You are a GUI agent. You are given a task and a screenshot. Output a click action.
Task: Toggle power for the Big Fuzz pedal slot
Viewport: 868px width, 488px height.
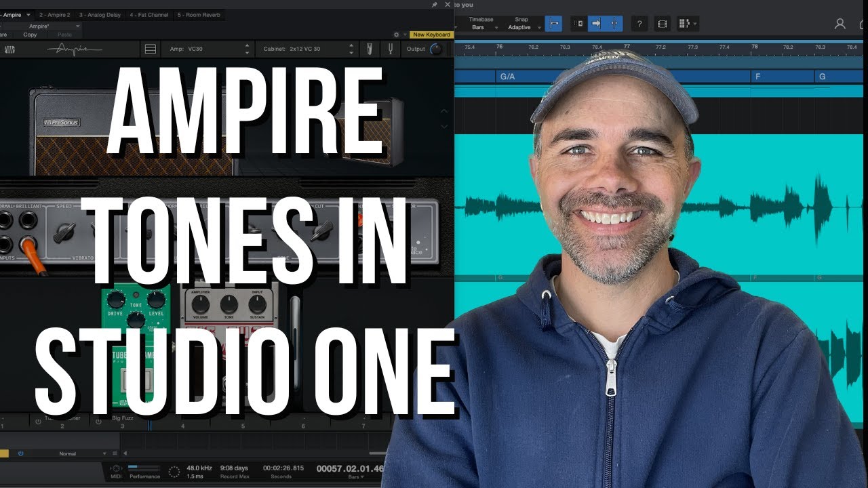[x=98, y=421]
